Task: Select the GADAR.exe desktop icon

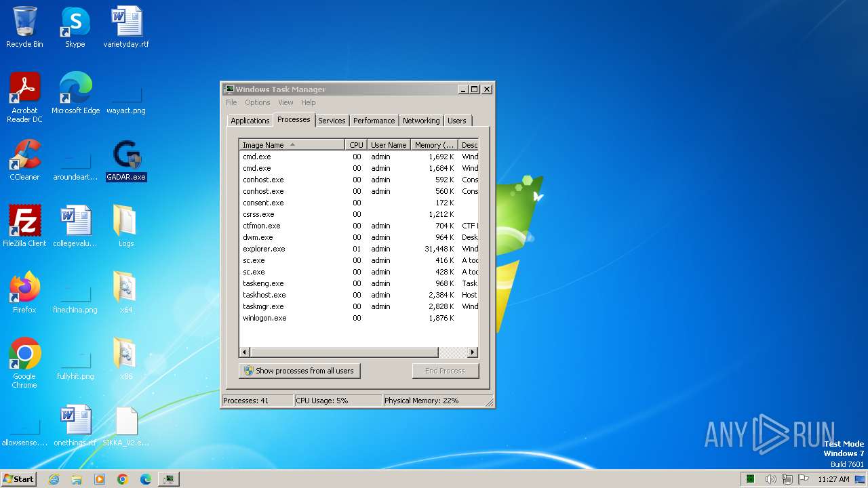Action: click(x=126, y=160)
